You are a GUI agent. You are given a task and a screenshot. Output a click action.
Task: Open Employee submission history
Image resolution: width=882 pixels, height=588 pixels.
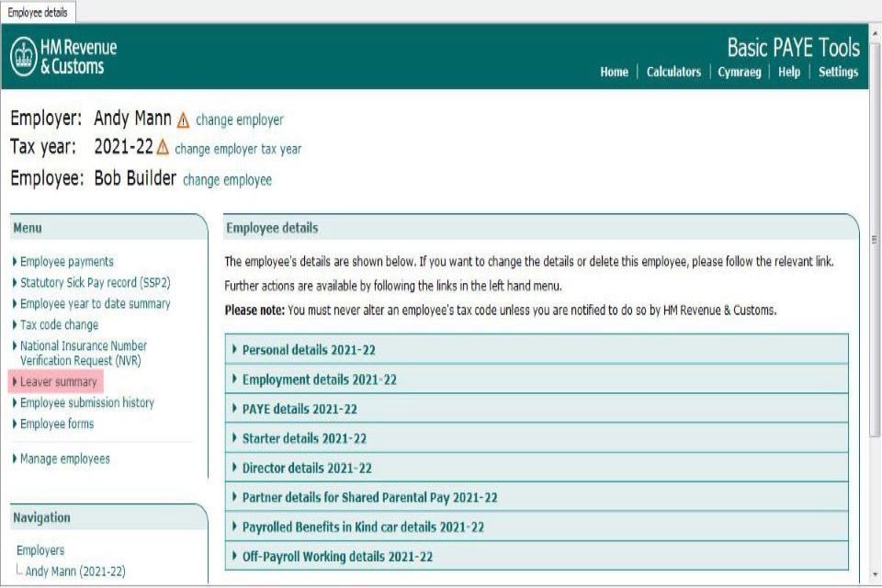tap(87, 403)
